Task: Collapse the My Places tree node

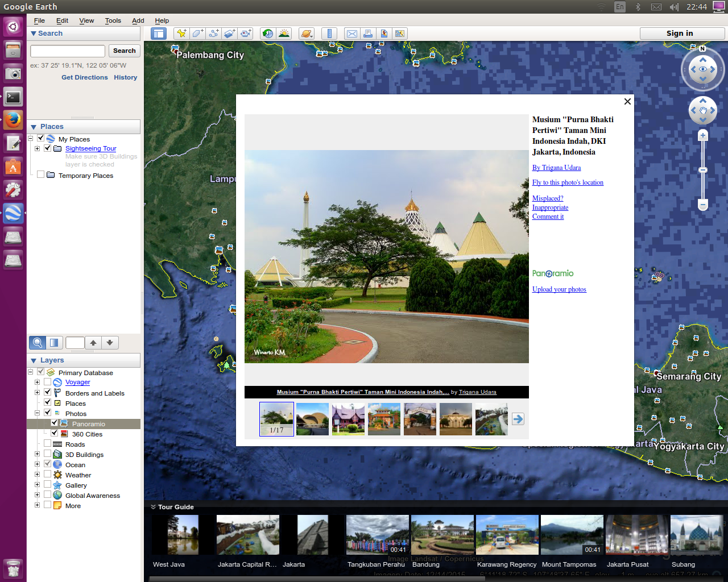Action: coord(31,139)
